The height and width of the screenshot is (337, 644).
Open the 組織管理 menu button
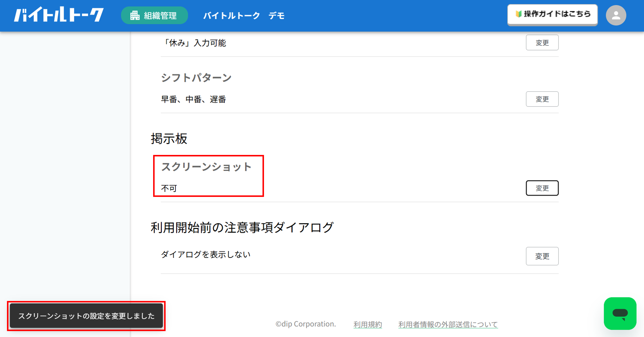pyautogui.click(x=154, y=15)
